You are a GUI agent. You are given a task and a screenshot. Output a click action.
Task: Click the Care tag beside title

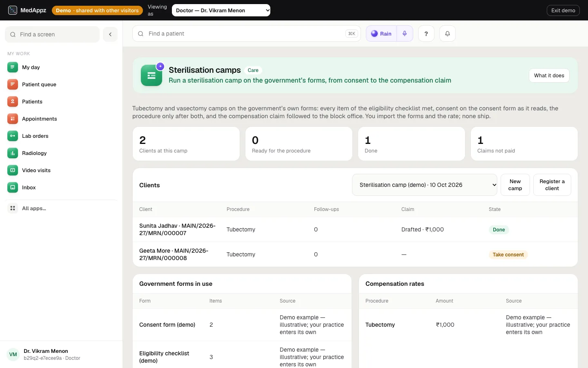tap(253, 70)
